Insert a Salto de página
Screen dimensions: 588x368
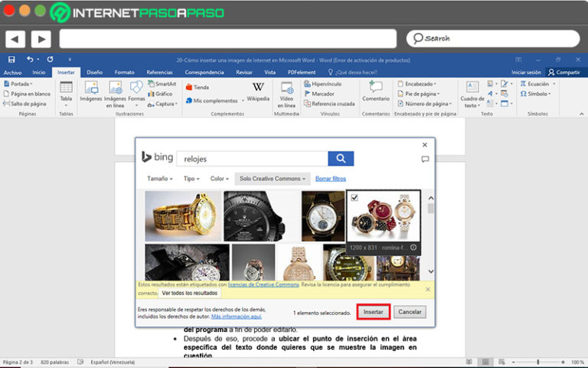pos(24,103)
